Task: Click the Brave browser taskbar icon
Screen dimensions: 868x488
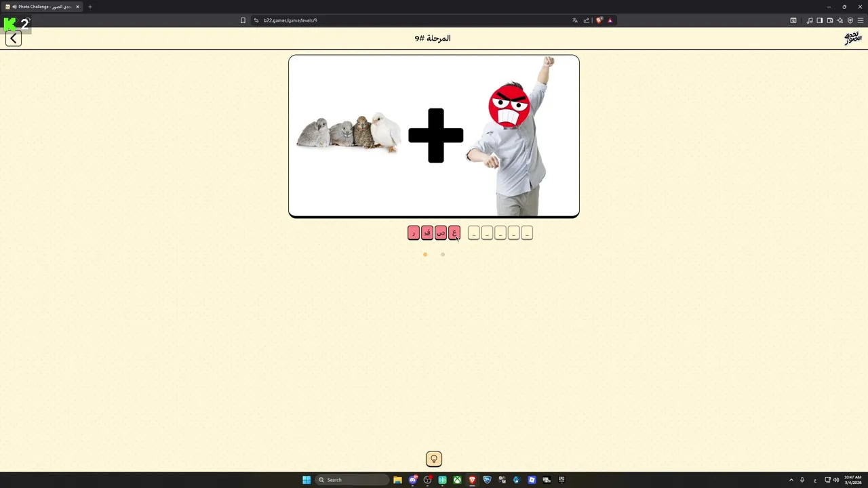Action: tap(472, 480)
